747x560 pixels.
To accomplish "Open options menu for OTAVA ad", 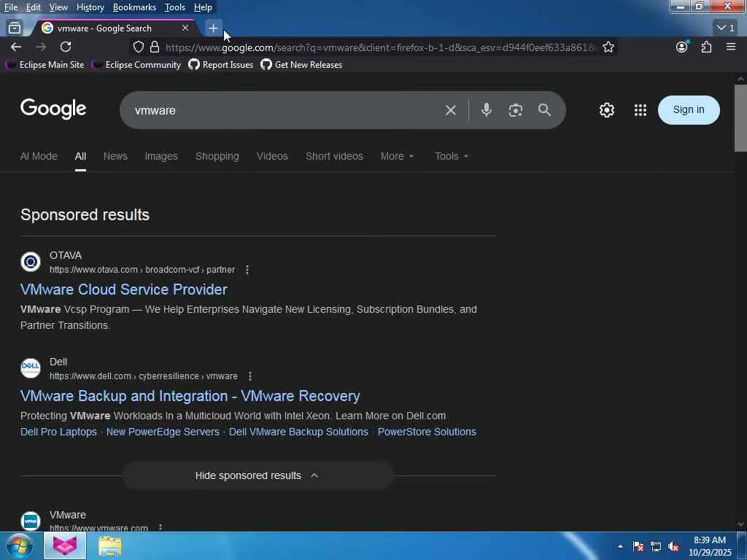I will (x=247, y=270).
